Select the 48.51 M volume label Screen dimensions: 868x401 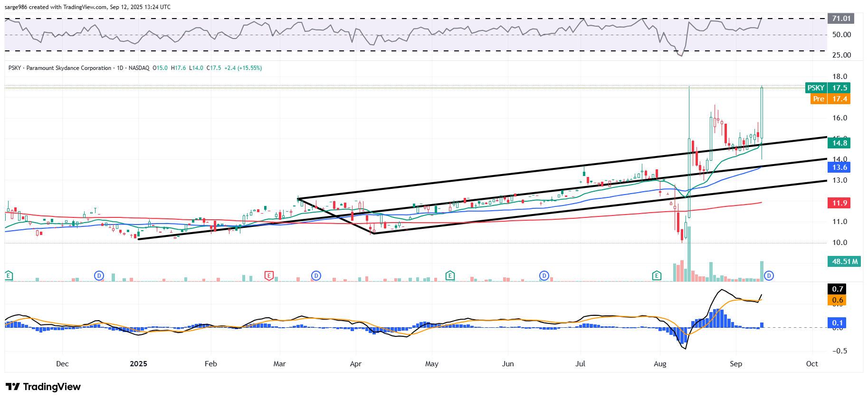tap(844, 262)
